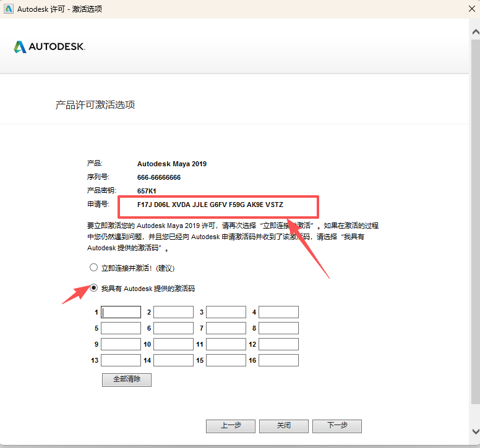Click activation code field 5
Screen dimensions: 480x448
[x=121, y=328]
